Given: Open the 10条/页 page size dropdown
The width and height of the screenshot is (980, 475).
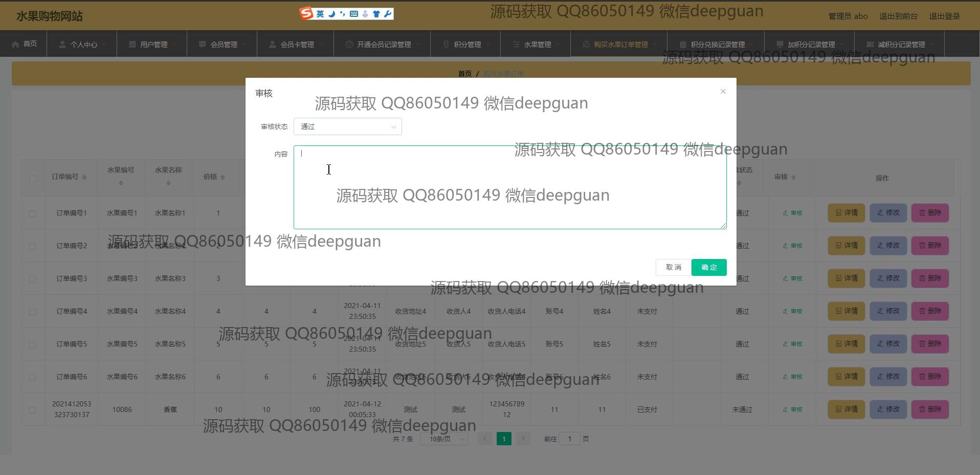Looking at the screenshot, I should tap(443, 439).
